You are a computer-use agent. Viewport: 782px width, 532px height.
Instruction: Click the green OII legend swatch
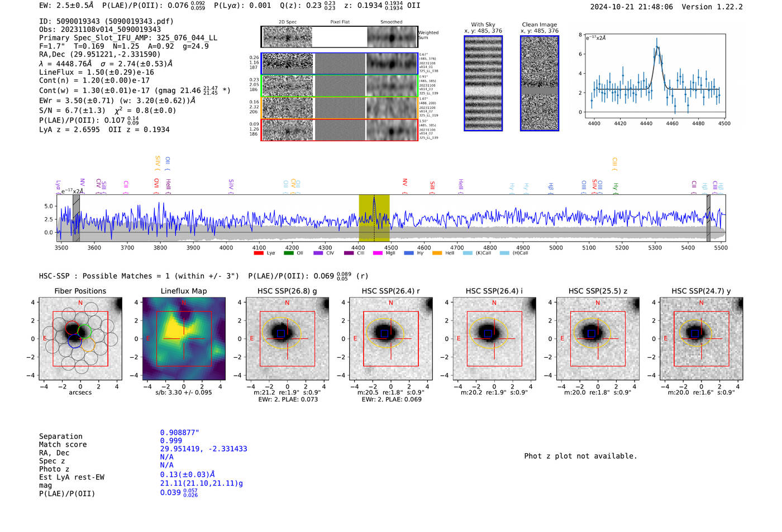[x=288, y=253]
